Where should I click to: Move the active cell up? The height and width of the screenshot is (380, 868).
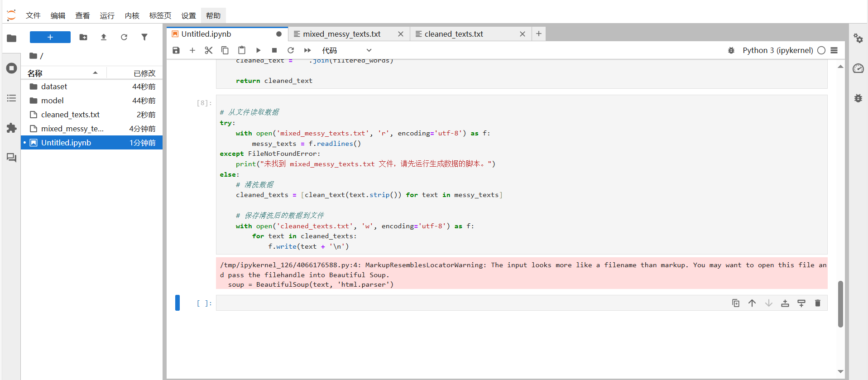point(752,303)
